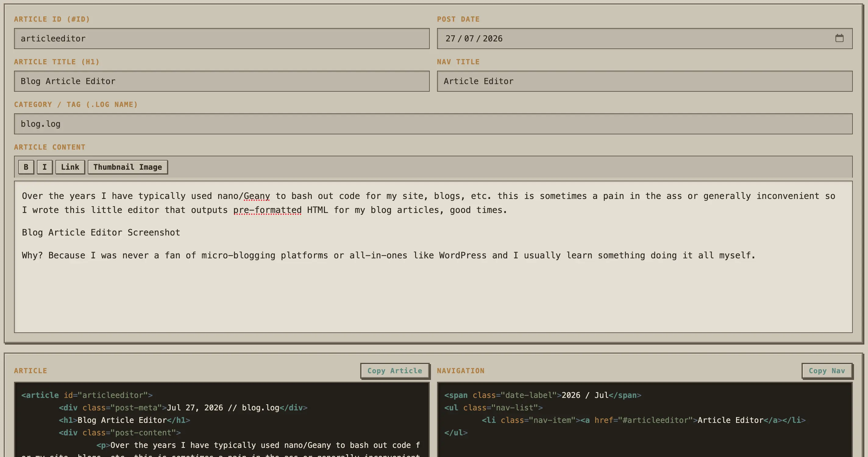
Task: Click into the Post Date field
Action: (x=645, y=38)
